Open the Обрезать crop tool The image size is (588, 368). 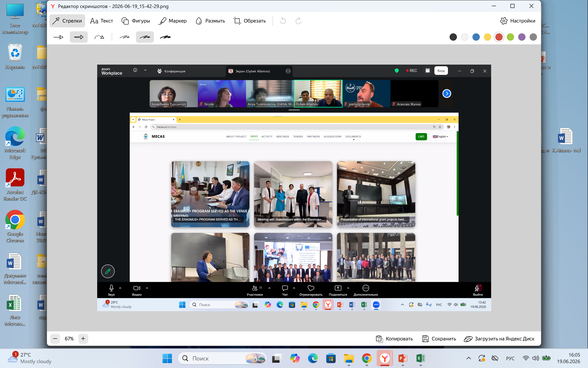point(249,21)
